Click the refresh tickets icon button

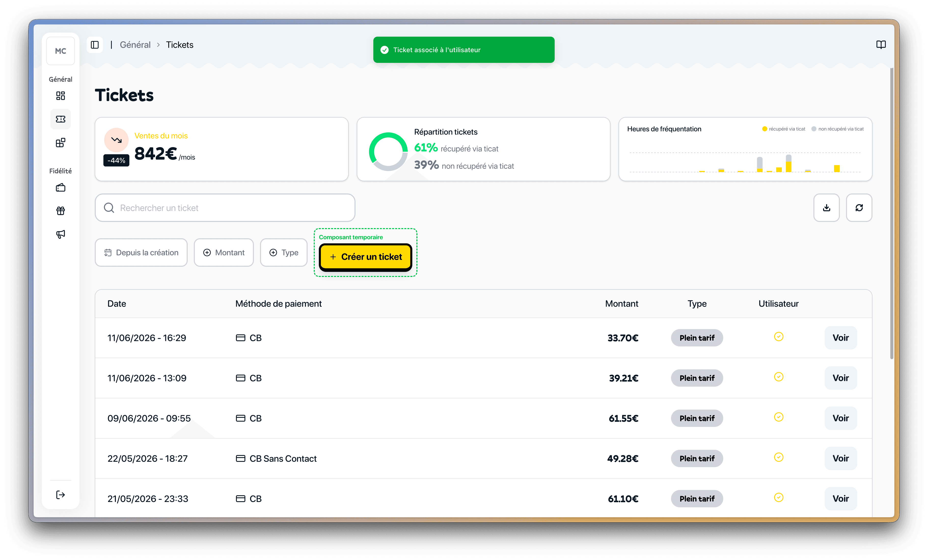859,208
